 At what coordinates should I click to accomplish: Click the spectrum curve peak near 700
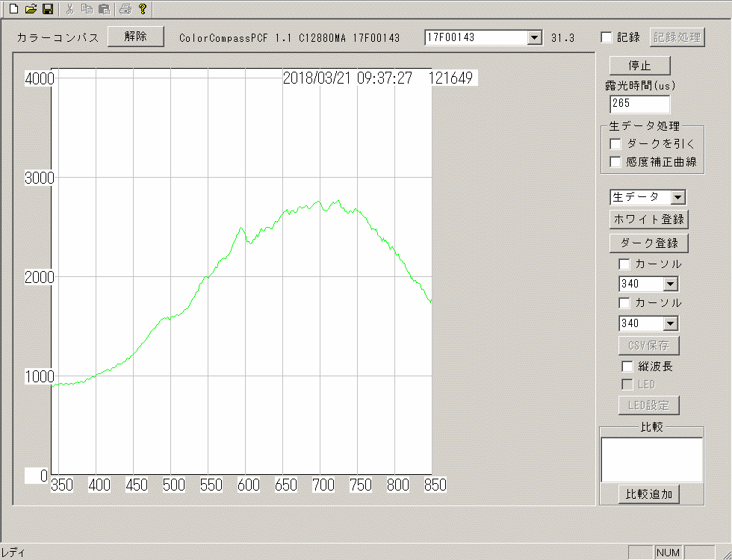tap(320, 202)
